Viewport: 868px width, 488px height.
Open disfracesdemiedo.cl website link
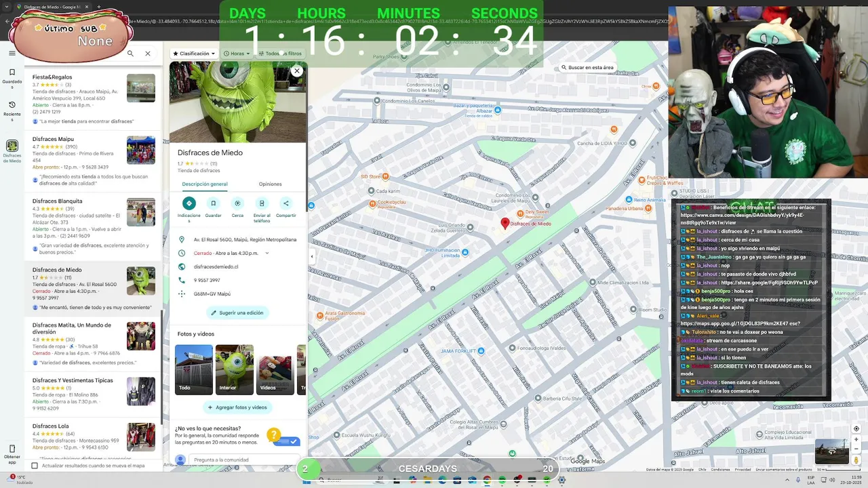click(x=216, y=266)
